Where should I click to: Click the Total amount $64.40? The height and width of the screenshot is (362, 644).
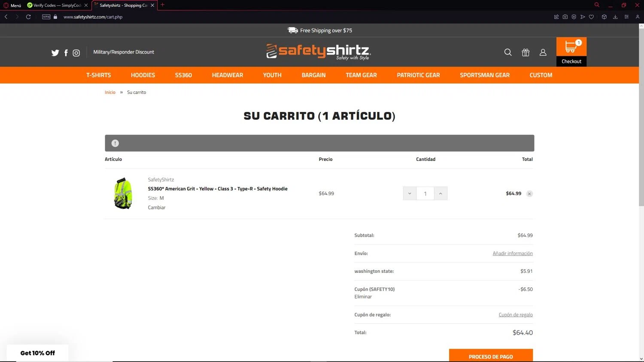pos(522,333)
